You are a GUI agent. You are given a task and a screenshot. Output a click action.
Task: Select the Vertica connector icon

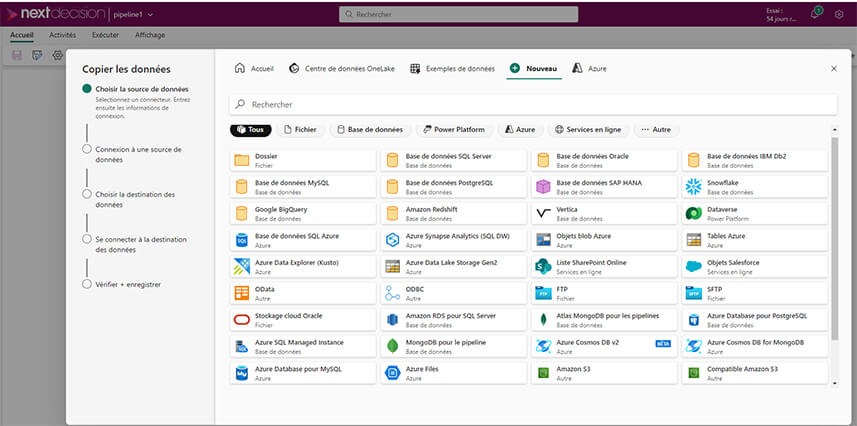point(543,214)
